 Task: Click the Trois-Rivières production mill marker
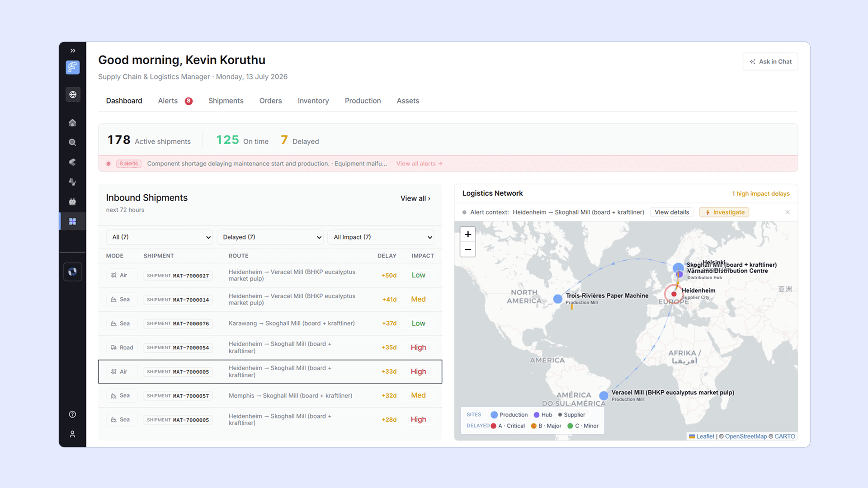pyautogui.click(x=558, y=299)
